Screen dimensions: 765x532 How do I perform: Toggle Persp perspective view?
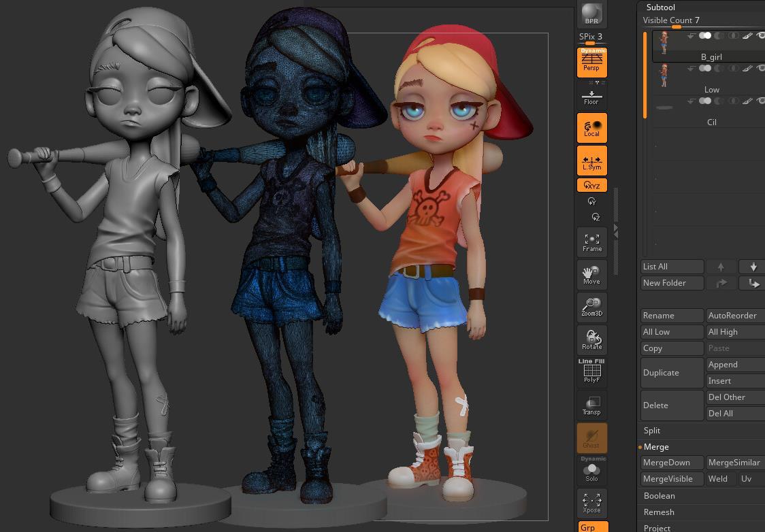(x=591, y=62)
